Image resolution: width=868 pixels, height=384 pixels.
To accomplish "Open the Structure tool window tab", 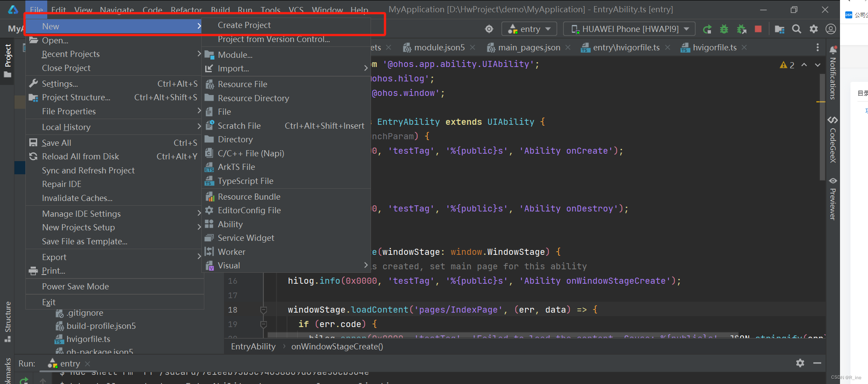I will pos(8,322).
